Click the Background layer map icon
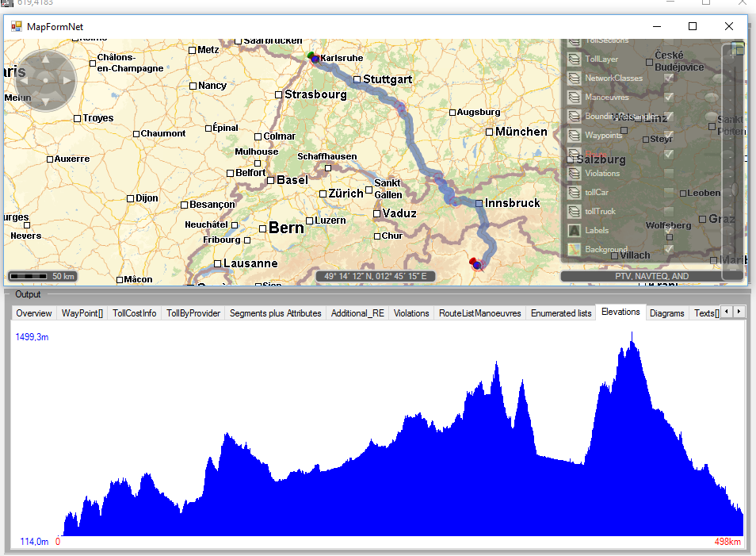 click(x=575, y=250)
